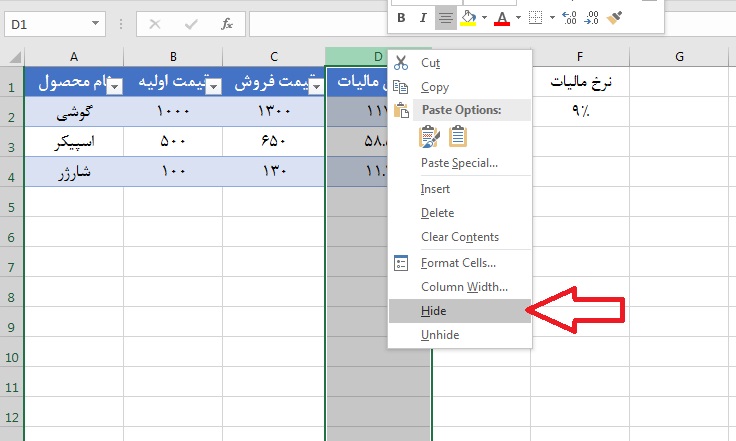Select column G header
Screen dimensions: 736x441
point(679,57)
